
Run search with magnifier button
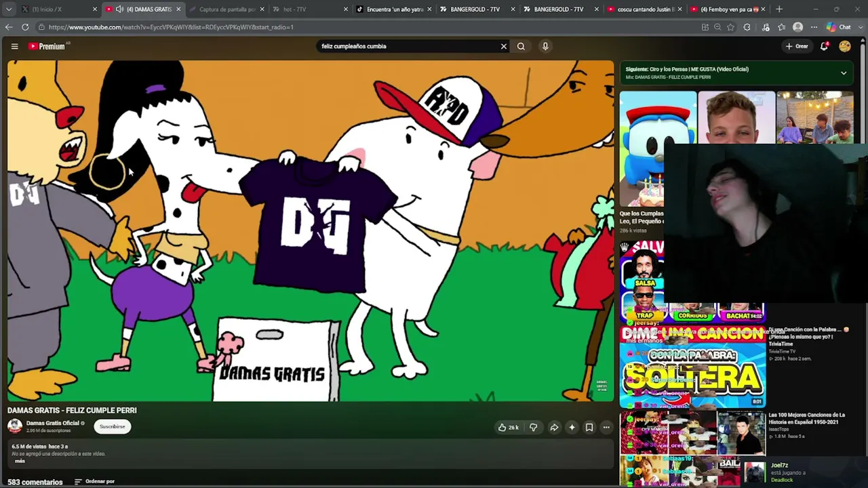(521, 46)
